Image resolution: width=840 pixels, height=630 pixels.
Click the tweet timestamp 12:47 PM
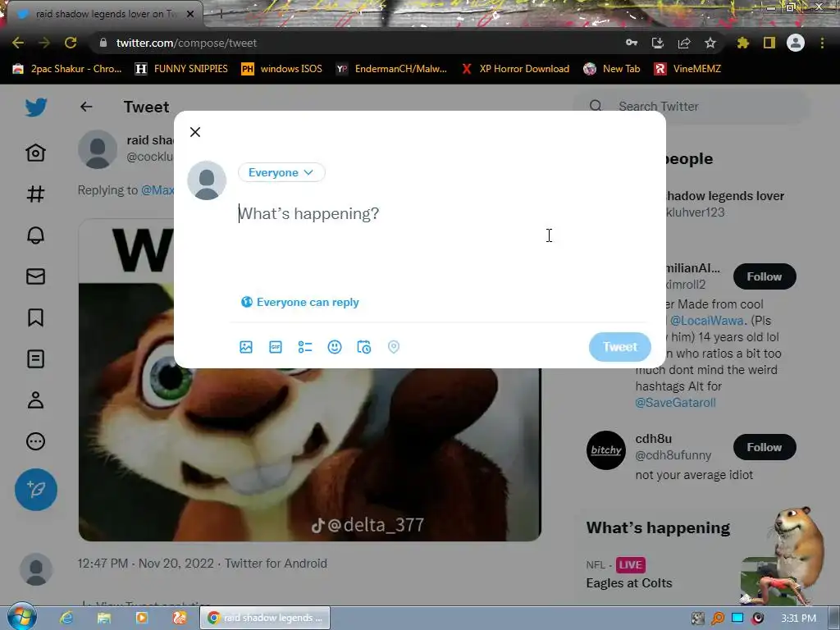(103, 563)
